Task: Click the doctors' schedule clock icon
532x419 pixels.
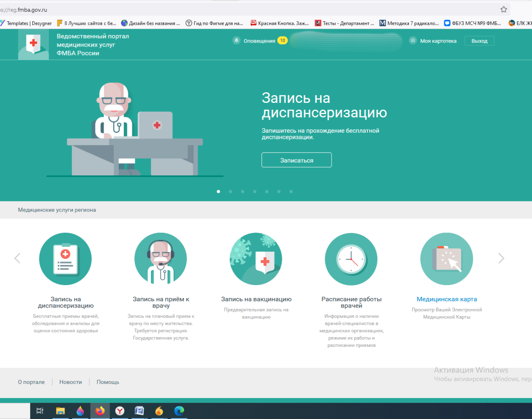Action: point(351,259)
